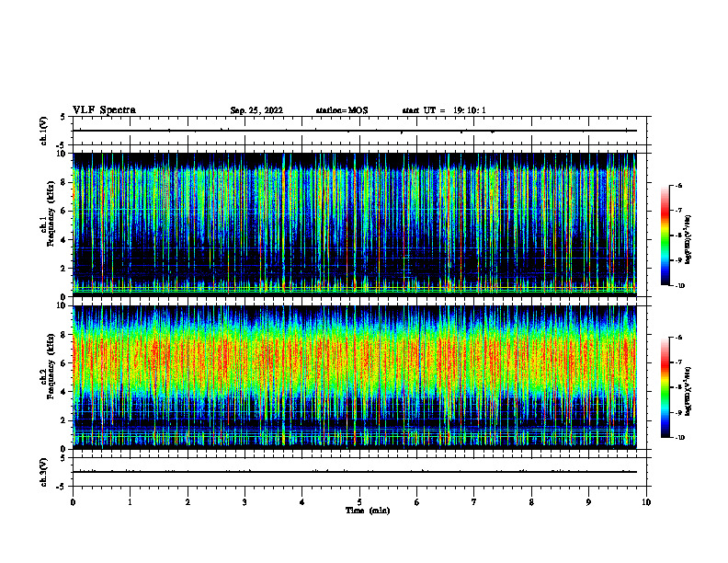The image size is (728, 563).
Task: Click the ch.1 color scale bar
Action: point(665,236)
